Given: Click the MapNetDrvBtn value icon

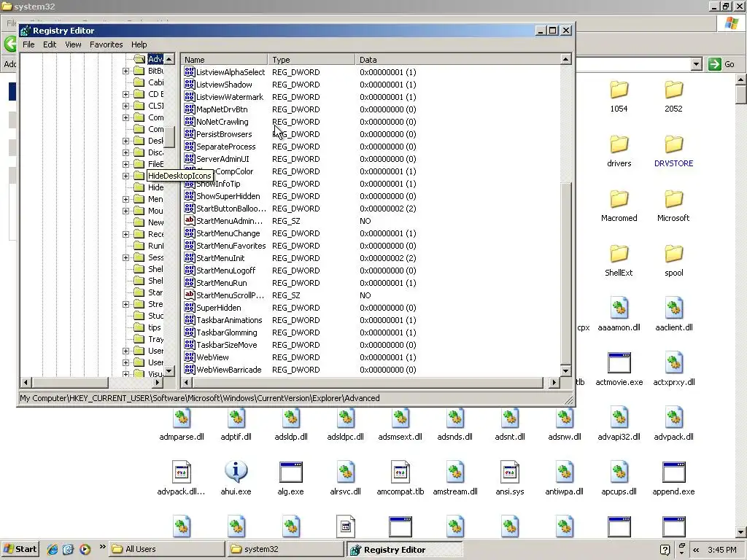Looking at the screenshot, I should coord(189,109).
